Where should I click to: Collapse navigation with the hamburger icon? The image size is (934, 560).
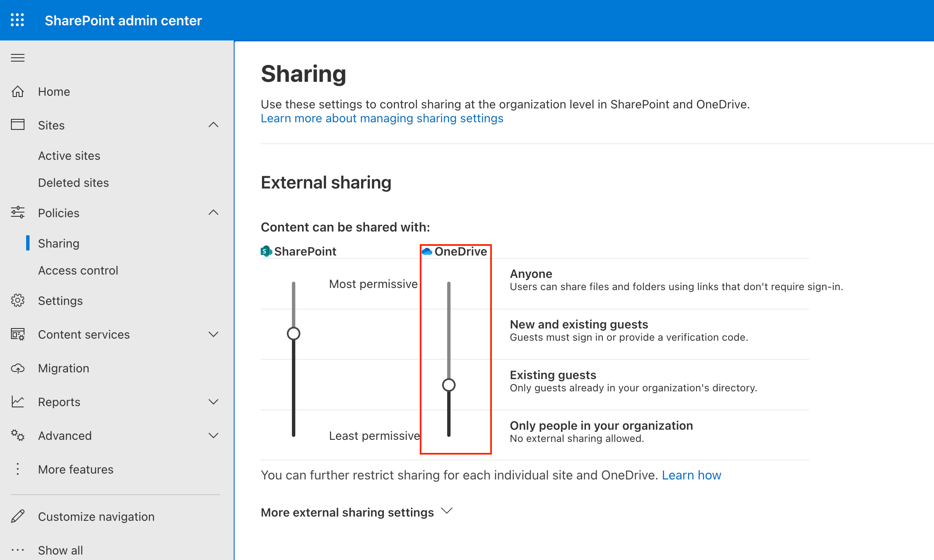pos(18,58)
